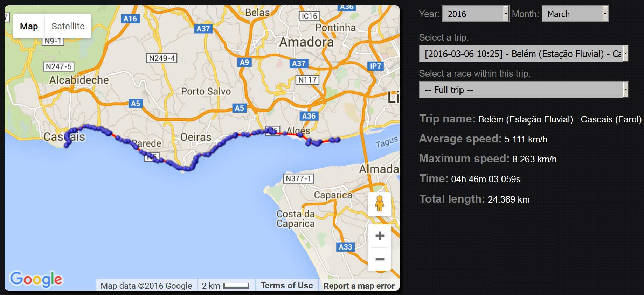Select the Map view tab

pyautogui.click(x=29, y=26)
